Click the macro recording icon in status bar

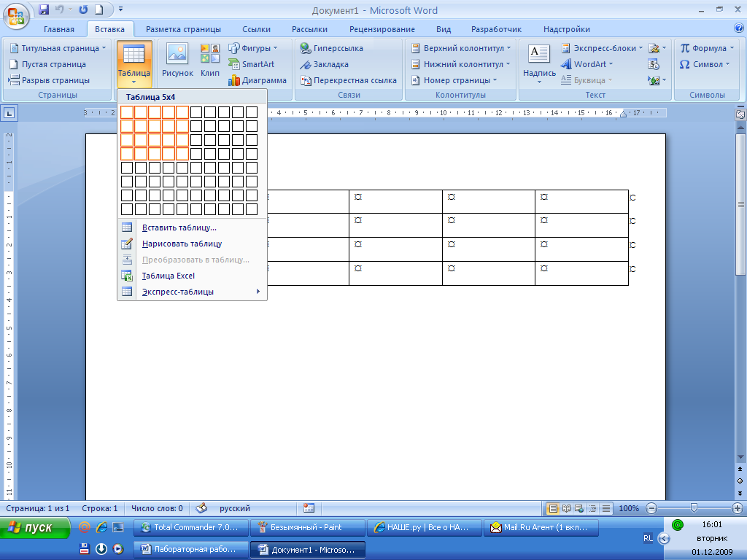pyautogui.click(x=309, y=508)
